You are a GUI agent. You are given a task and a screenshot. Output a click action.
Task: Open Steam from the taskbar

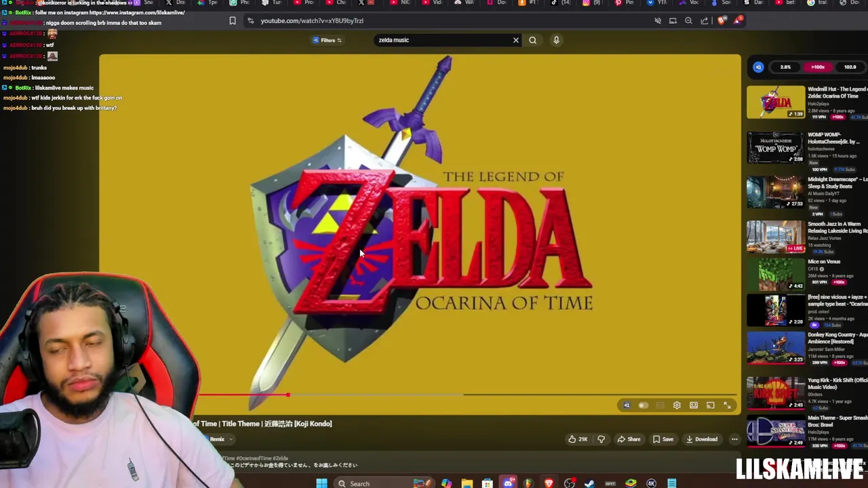pos(589,483)
